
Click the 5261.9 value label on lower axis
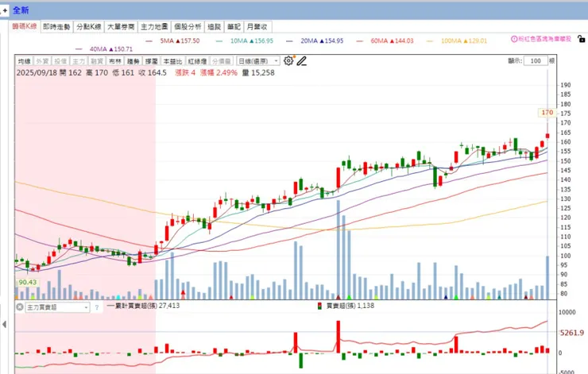click(x=572, y=333)
